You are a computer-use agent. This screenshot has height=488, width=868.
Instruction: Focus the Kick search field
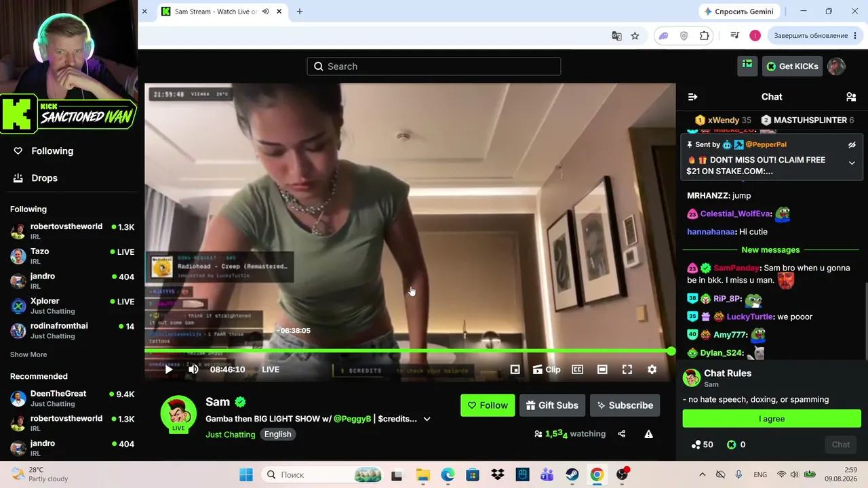pos(434,66)
